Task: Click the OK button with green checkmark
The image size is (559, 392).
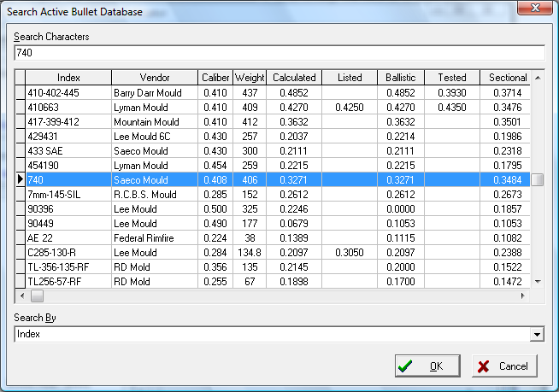Action: (427, 366)
